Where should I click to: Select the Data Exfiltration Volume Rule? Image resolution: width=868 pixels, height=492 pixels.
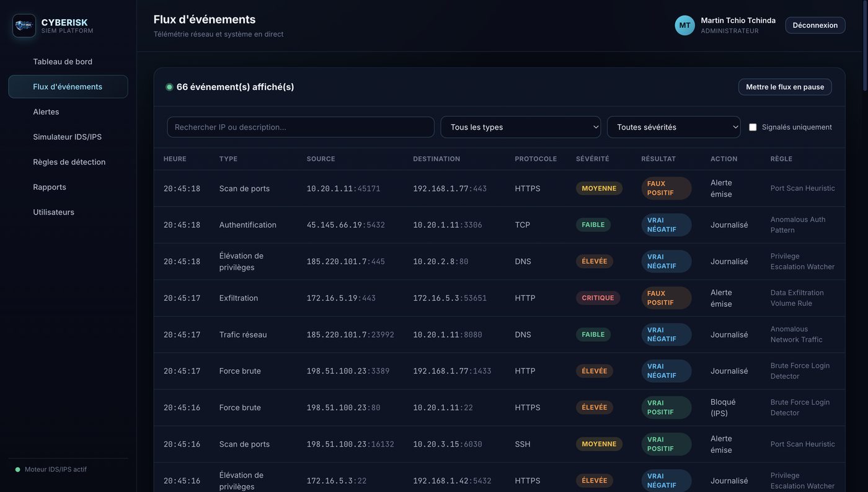pos(797,298)
